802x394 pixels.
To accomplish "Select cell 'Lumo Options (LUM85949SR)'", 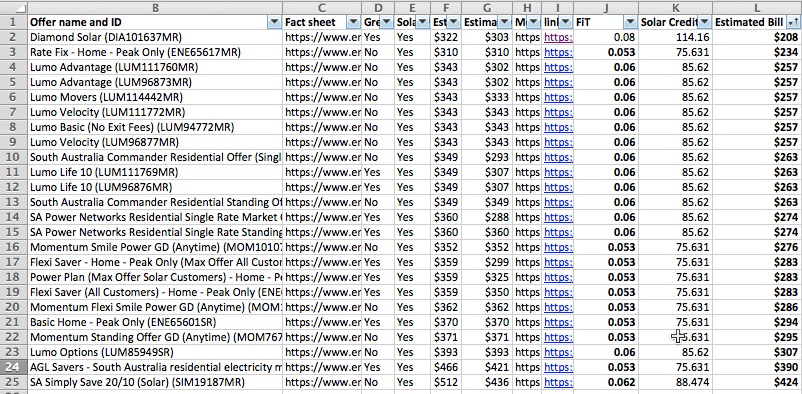I will [x=155, y=353].
